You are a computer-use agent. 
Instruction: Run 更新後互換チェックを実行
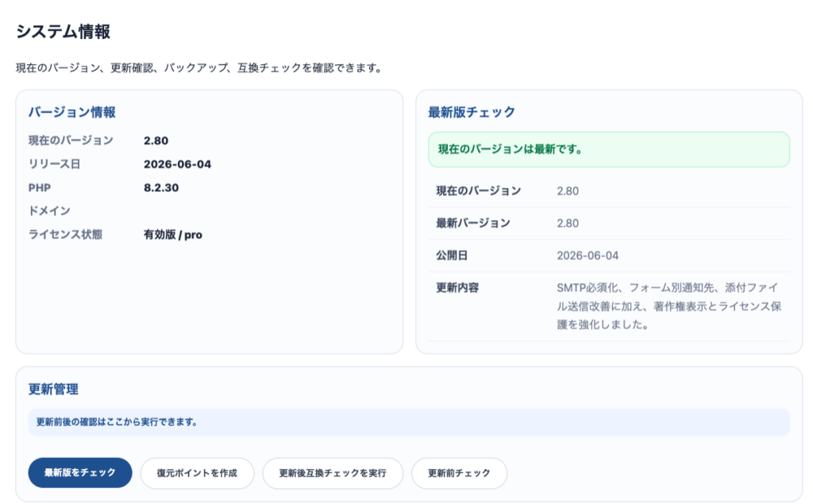[x=333, y=473]
